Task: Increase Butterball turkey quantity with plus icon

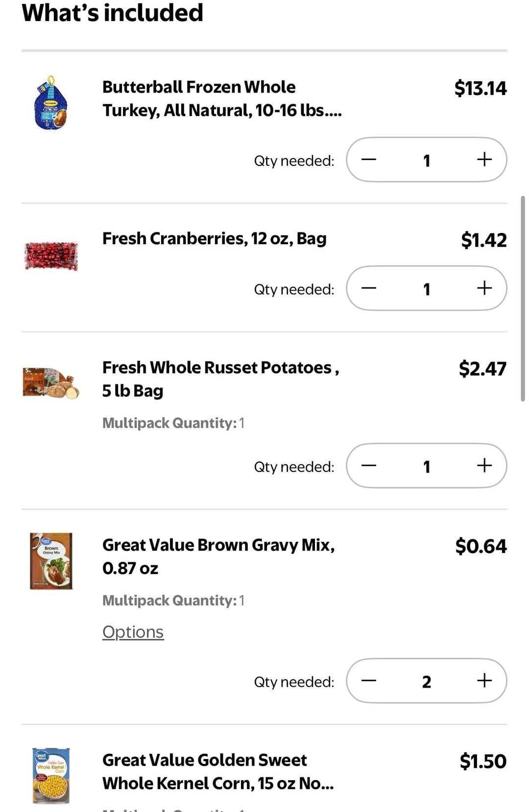Action: [484, 160]
